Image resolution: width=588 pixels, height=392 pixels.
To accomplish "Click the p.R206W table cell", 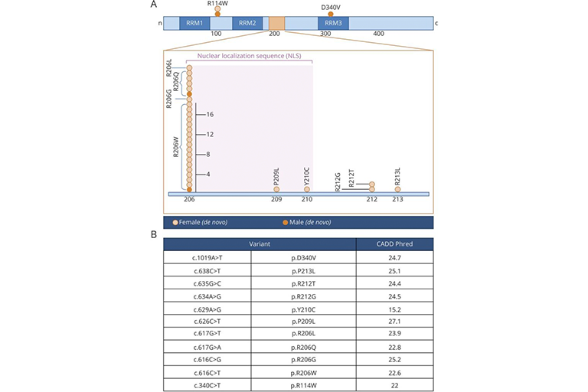I will point(304,373).
